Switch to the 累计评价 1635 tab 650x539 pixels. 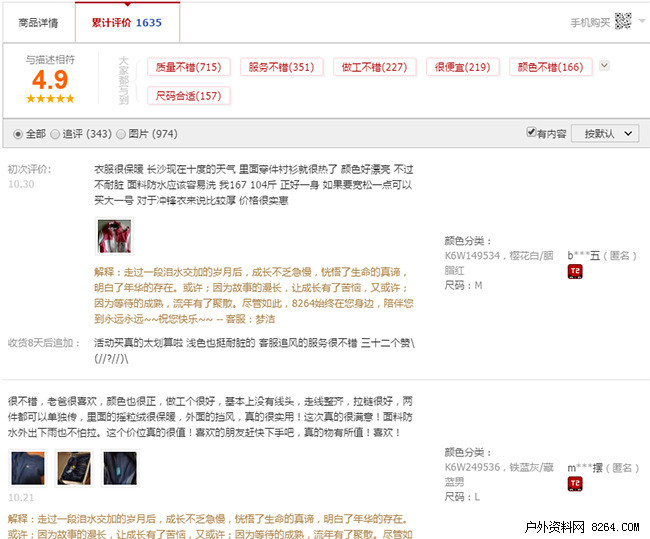pos(119,22)
